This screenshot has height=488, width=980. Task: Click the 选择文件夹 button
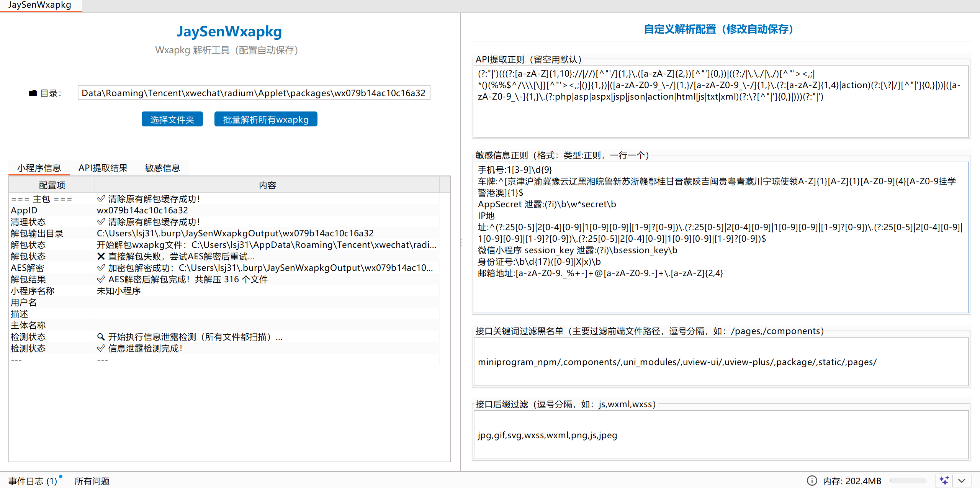point(172,119)
